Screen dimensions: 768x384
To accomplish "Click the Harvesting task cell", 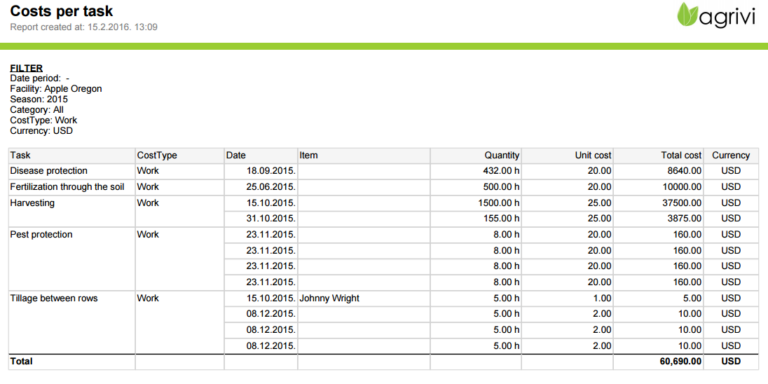I will coord(72,211).
